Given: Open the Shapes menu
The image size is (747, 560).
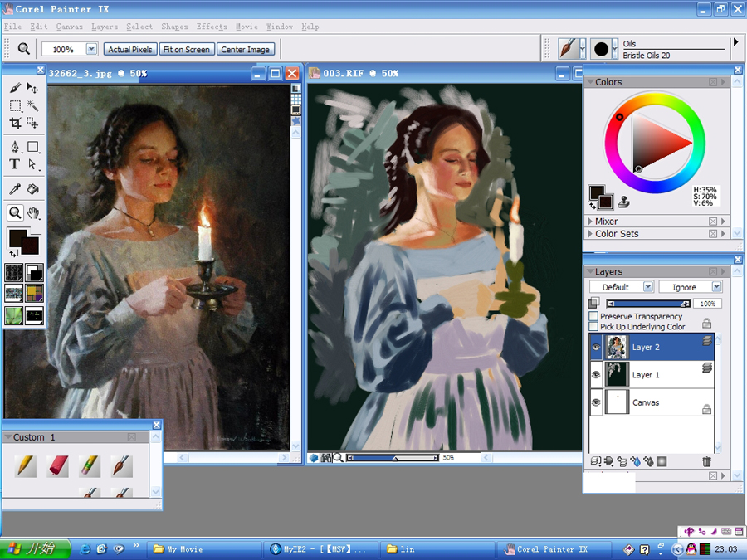Looking at the screenshot, I should point(174,27).
